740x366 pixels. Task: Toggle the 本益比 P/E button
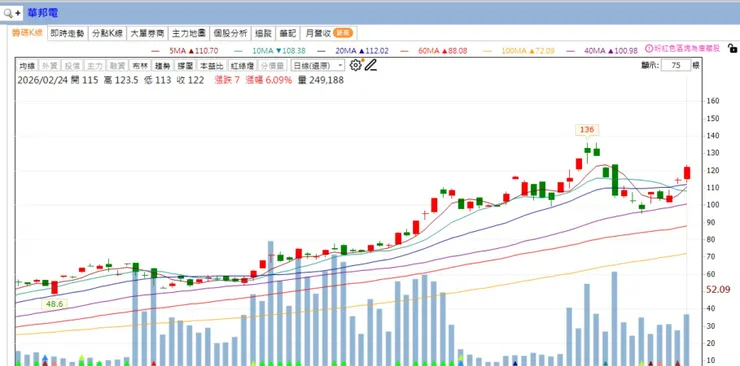tap(211, 66)
